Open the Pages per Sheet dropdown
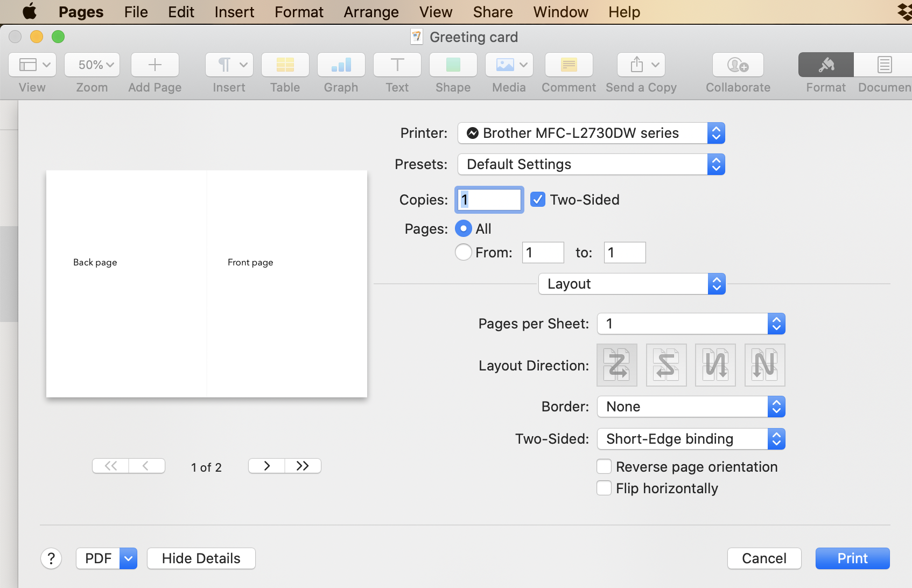The image size is (912, 588). click(x=691, y=324)
